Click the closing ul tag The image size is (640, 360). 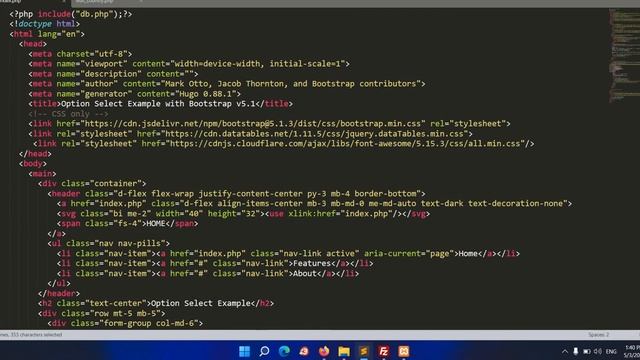(x=59, y=283)
